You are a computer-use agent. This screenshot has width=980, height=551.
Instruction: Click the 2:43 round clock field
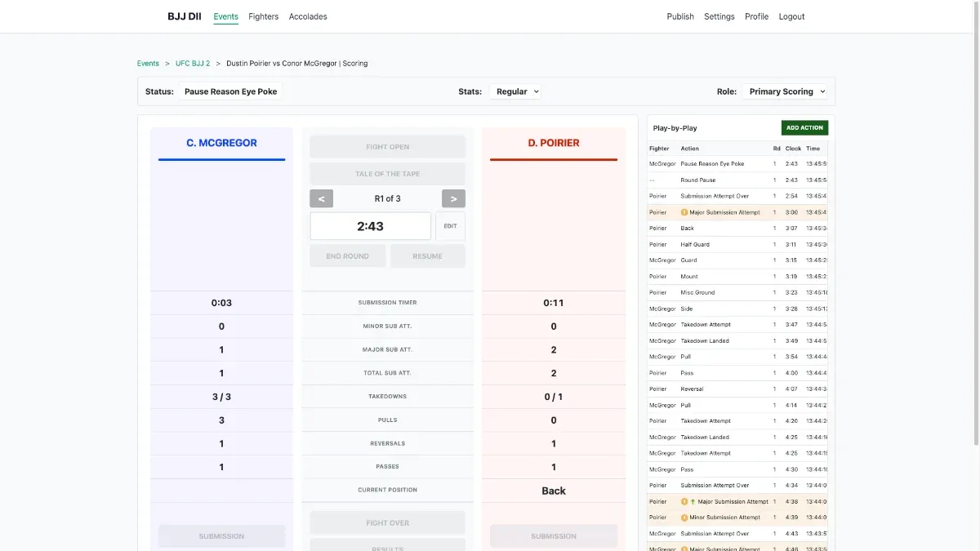click(370, 226)
